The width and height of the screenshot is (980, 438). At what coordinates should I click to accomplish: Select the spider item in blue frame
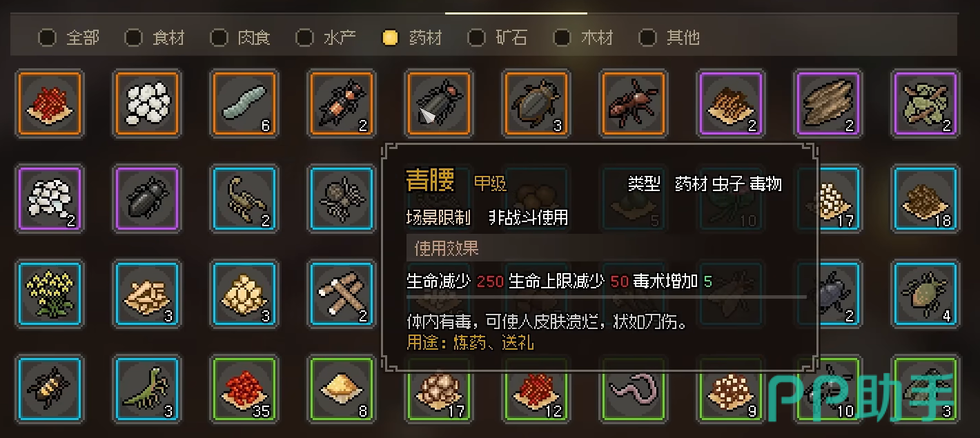tap(342, 198)
